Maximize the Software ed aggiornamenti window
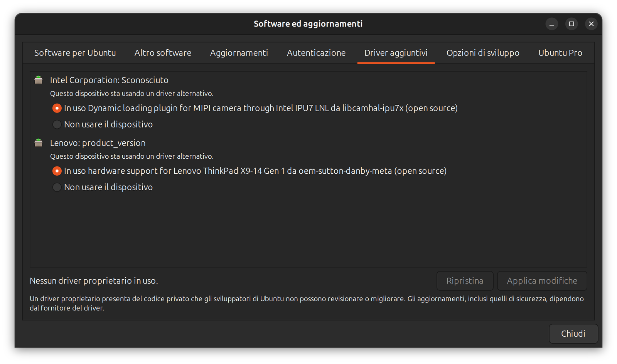This screenshot has width=617, height=364. 571,24
